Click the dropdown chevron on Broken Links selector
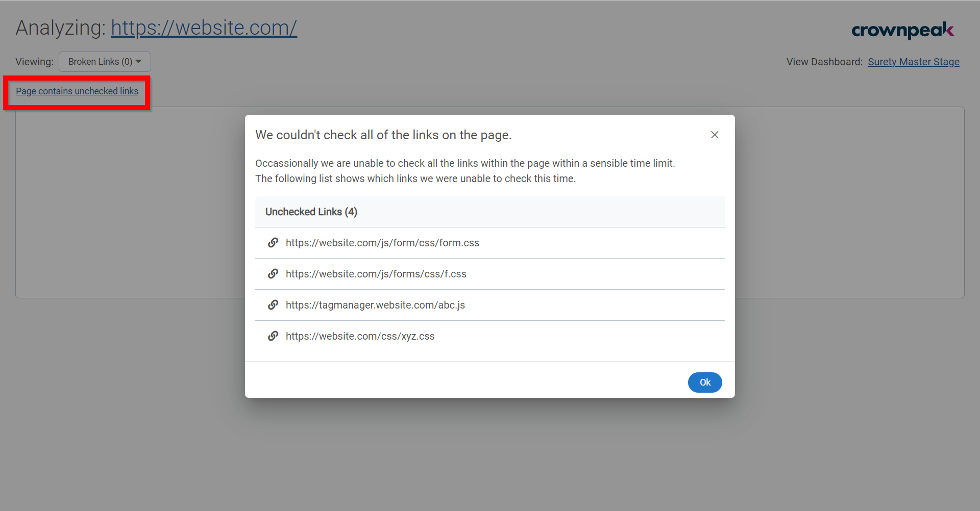 tap(138, 61)
